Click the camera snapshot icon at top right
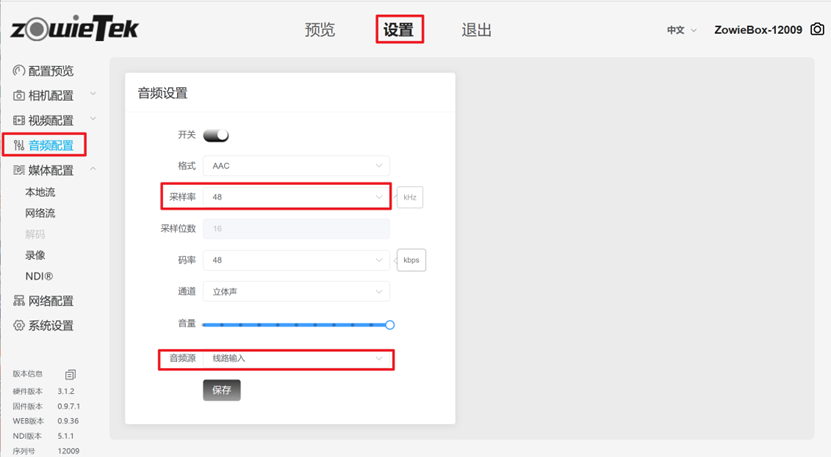The width and height of the screenshot is (831, 457). 817,30
